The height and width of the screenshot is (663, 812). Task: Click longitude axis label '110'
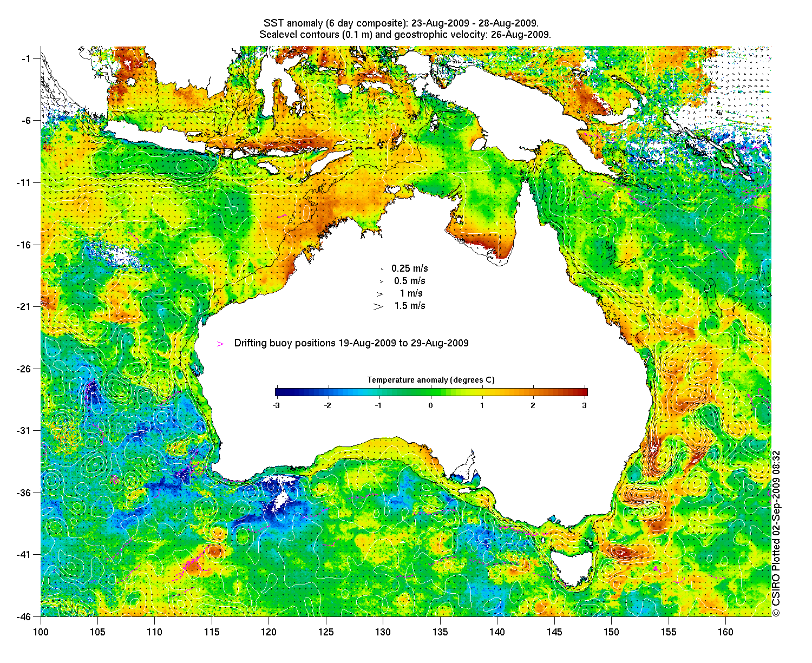coord(155,632)
